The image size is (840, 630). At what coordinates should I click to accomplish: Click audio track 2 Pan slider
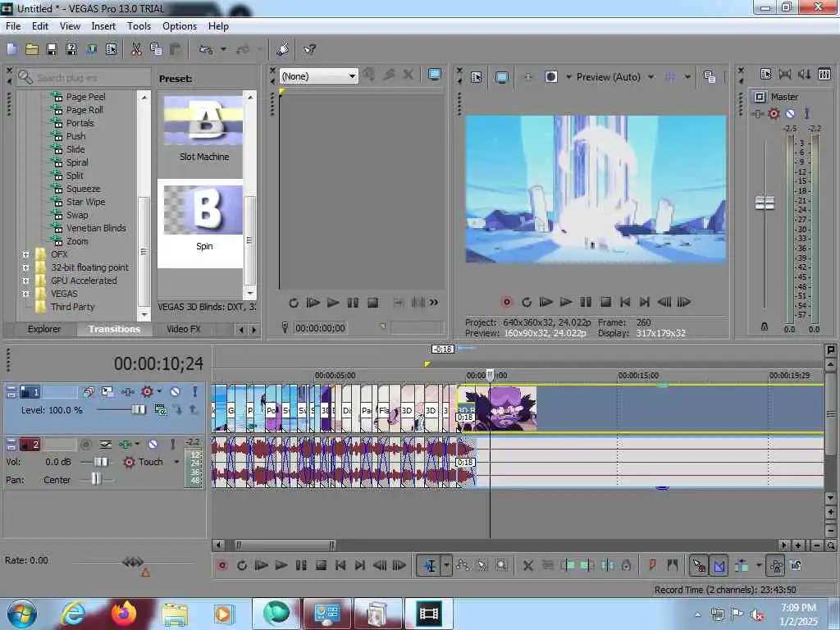pyautogui.click(x=95, y=479)
